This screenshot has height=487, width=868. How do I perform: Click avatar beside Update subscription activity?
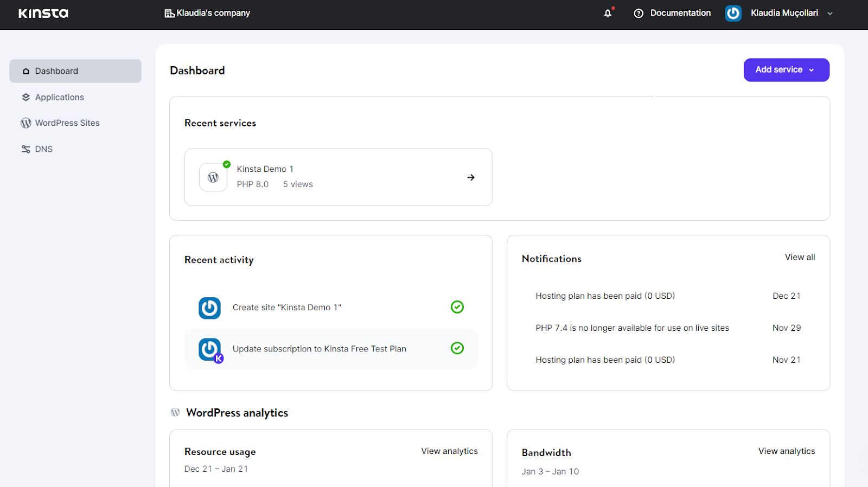210,350
